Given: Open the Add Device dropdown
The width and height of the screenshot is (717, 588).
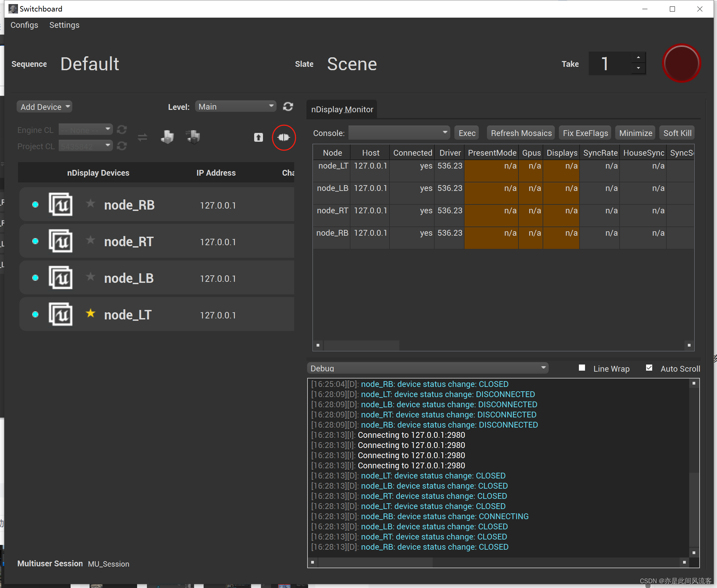Looking at the screenshot, I should [44, 106].
